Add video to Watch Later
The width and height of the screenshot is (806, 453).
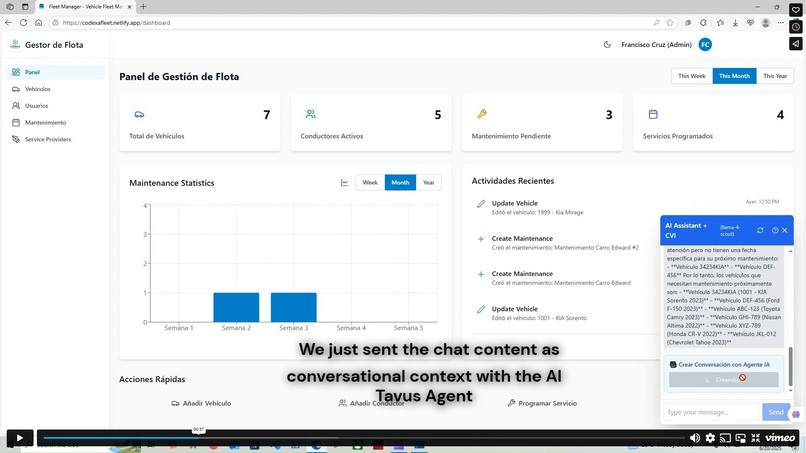(795, 27)
